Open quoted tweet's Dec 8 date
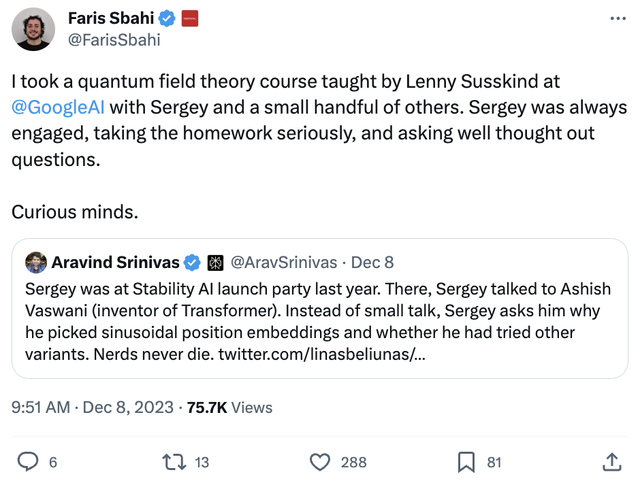Viewport: 640px width, 483px height. coord(374,263)
